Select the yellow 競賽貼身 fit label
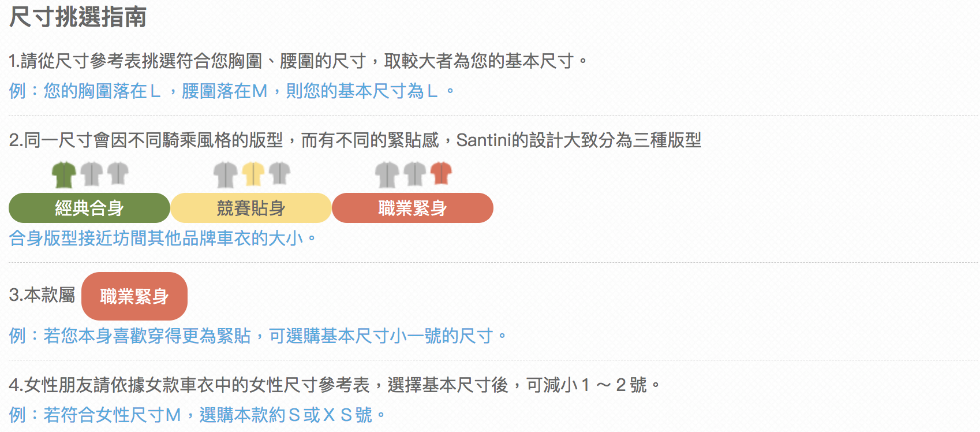 coord(251,208)
